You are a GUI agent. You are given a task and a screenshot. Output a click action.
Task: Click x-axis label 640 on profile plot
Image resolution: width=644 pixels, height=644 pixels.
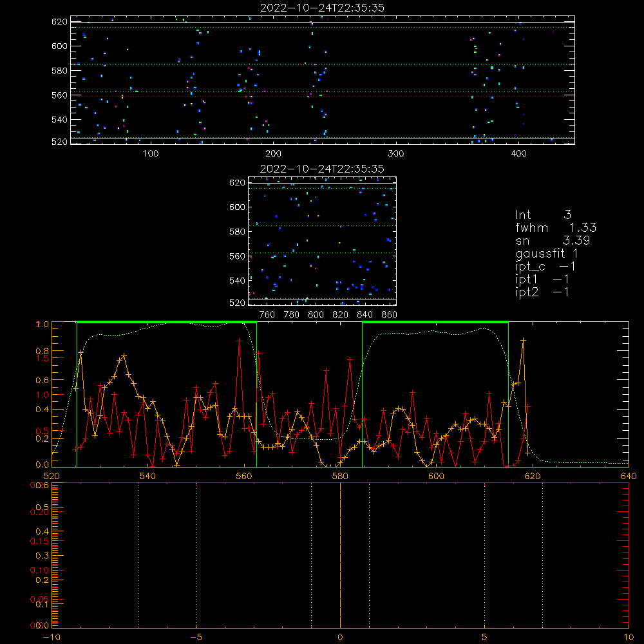pos(629,476)
